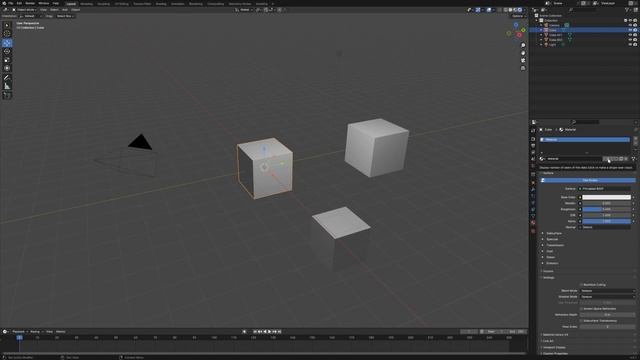Expand the Emission section
This screenshot has height=360, width=640.
[552, 263]
